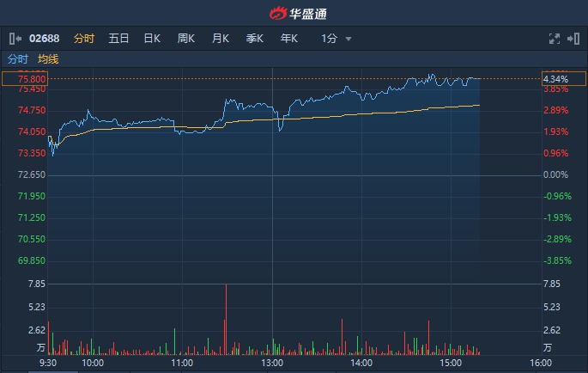Select the 季K quarterly chart tab
588x373 pixels.
pos(255,39)
